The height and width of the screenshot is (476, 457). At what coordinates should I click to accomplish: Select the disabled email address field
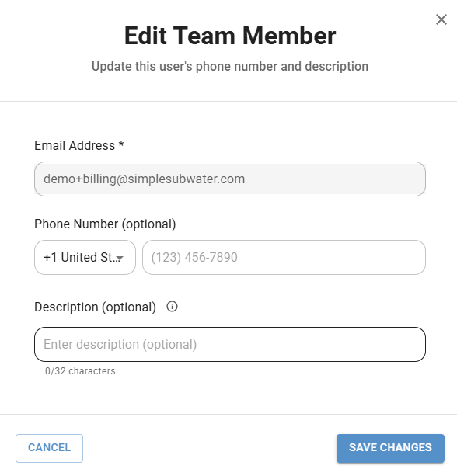click(x=230, y=179)
